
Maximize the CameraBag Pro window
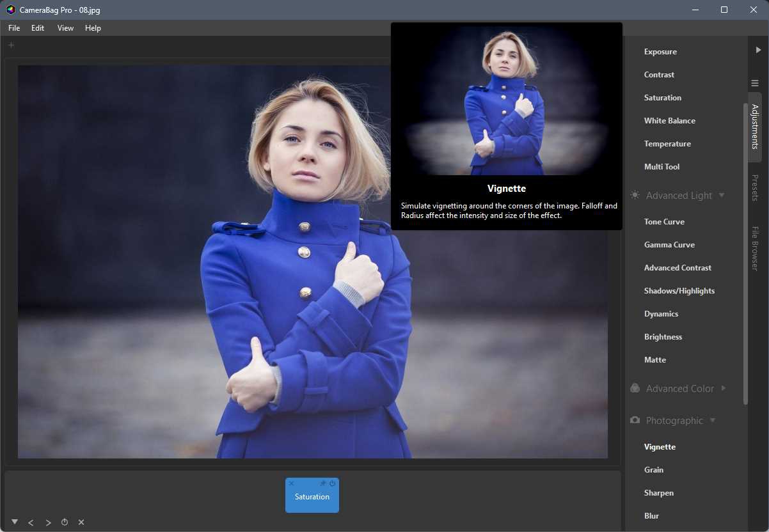tap(724, 10)
